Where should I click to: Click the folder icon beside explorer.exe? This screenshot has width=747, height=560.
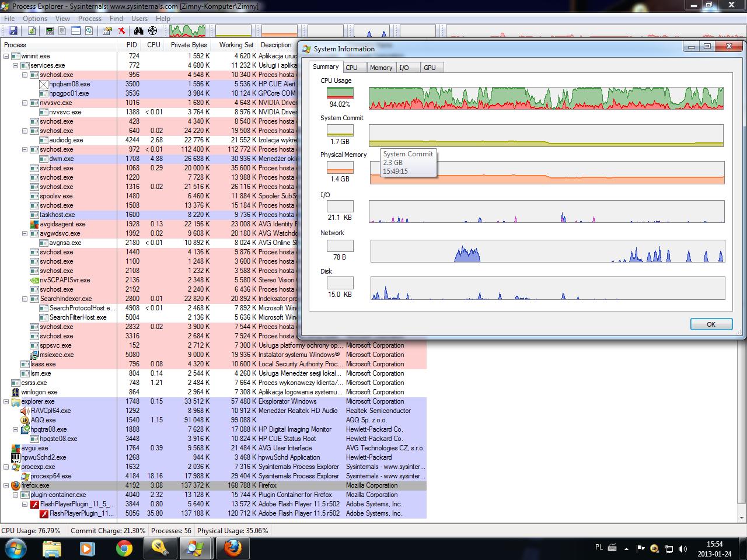[x=16, y=401]
